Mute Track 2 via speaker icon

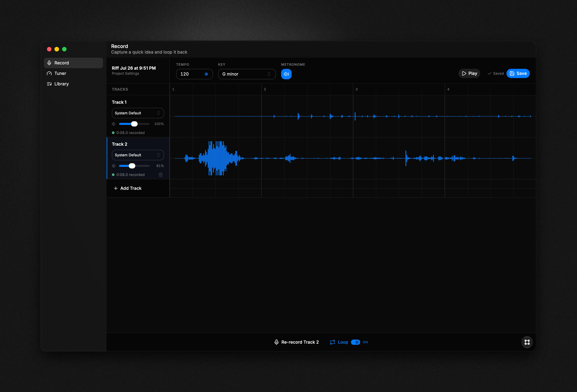point(114,166)
